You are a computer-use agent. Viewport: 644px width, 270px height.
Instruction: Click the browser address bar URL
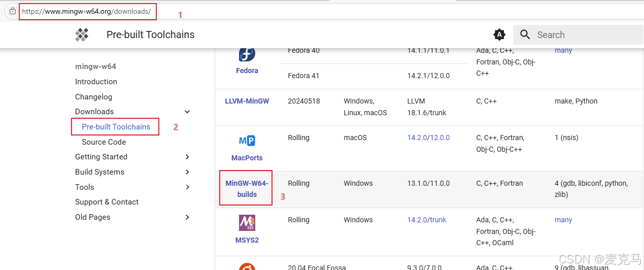tap(86, 11)
